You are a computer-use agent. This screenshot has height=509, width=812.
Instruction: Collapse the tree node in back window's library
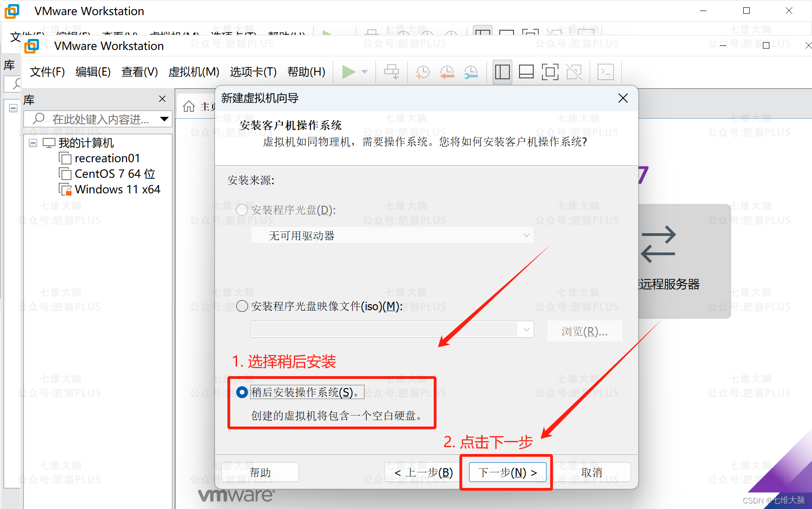13,108
